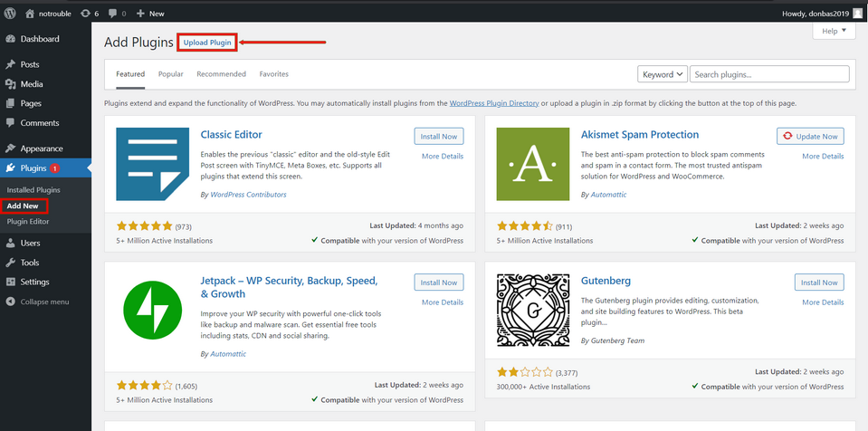Collapse the admin sidebar menu
Screen dimensions: 868x431
tap(43, 302)
